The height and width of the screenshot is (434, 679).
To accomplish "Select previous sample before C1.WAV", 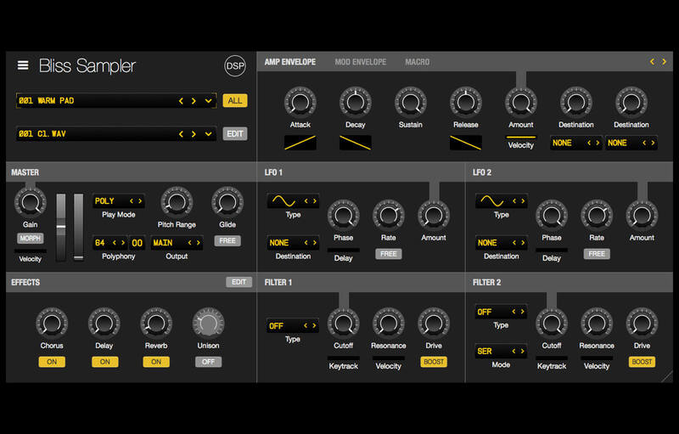I will tap(181, 134).
